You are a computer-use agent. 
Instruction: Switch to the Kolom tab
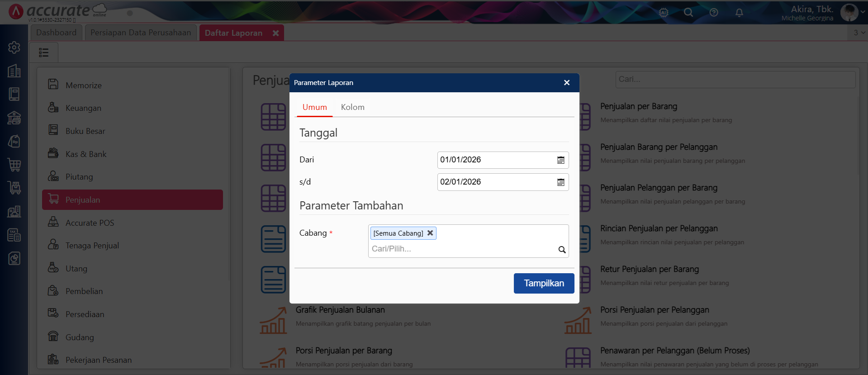click(352, 107)
